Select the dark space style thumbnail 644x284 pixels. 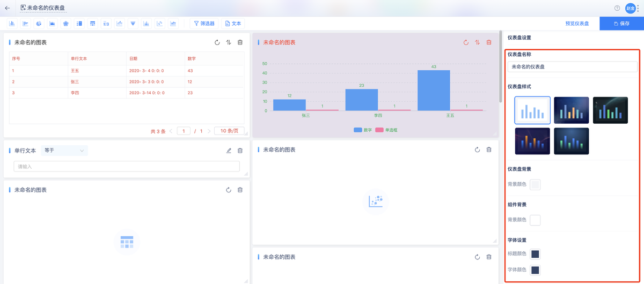click(x=610, y=110)
